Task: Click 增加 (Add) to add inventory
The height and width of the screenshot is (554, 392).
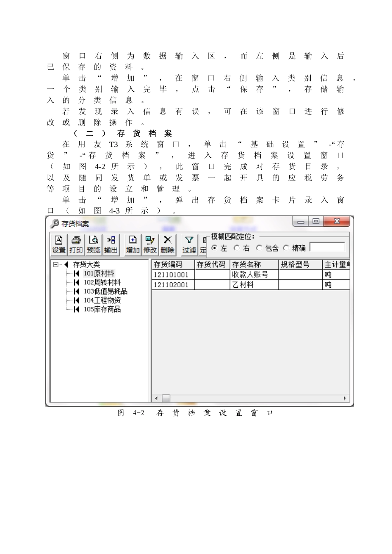Action: click(x=132, y=244)
